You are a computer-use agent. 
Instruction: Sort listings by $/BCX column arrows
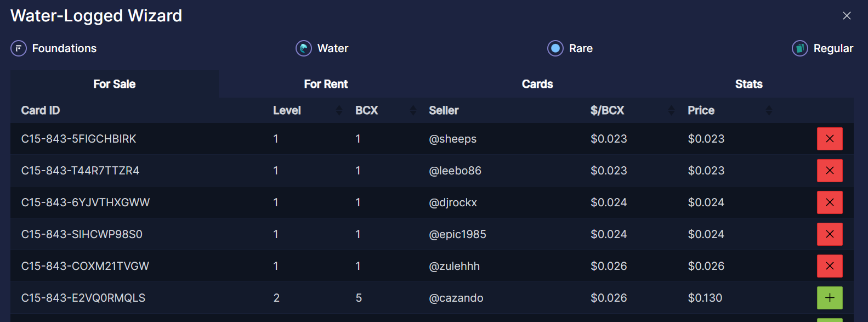click(x=671, y=111)
